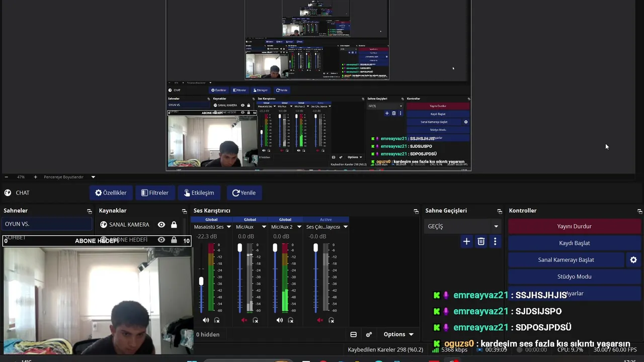Unlock the SANAL KAMERA source
The image size is (644, 362).
click(x=174, y=225)
